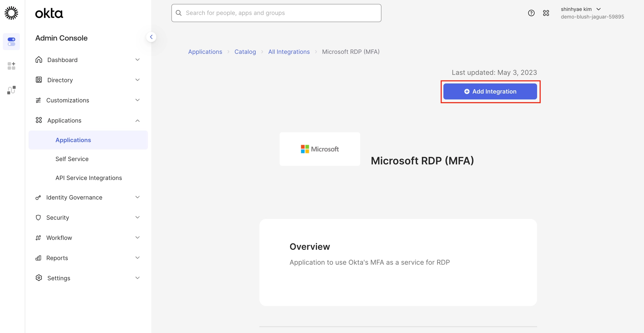Expand the Reports menu chevron
This screenshot has width=644, height=333.
click(x=137, y=258)
